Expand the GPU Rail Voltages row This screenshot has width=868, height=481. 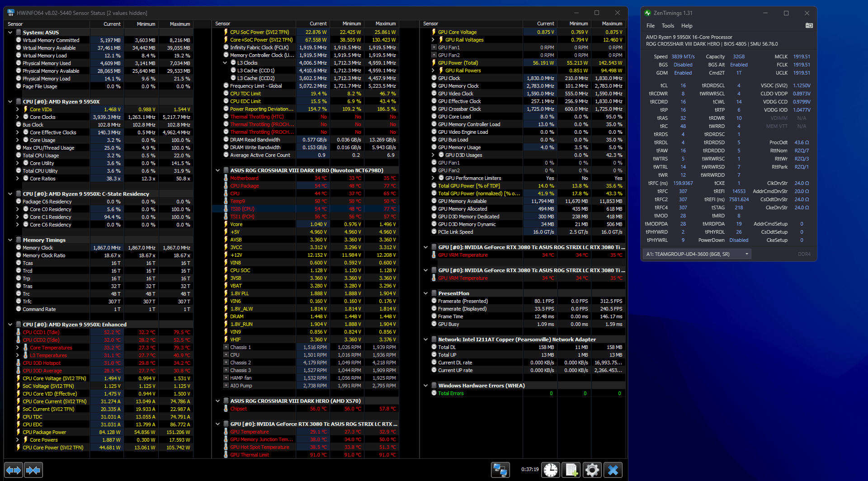pyautogui.click(x=433, y=40)
